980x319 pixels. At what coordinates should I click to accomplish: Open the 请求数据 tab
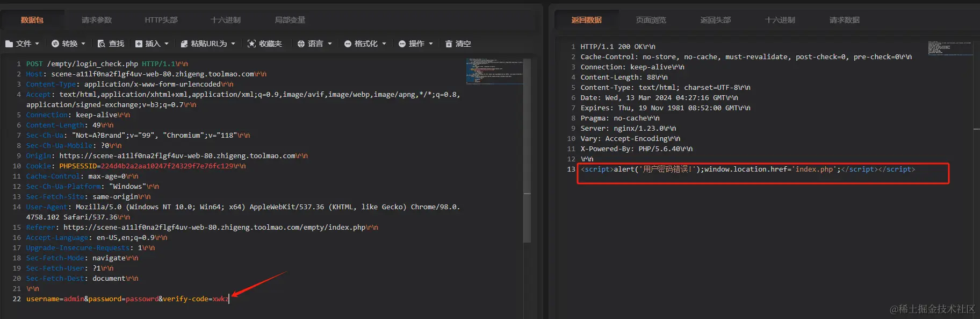click(845, 20)
